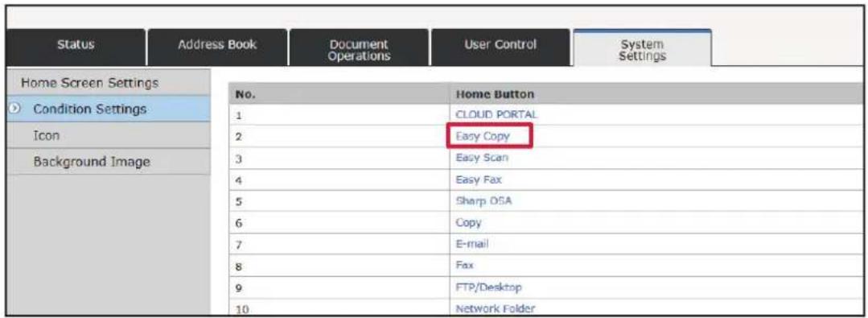Click row number 5 cell
868x318 pixels.
click(339, 201)
